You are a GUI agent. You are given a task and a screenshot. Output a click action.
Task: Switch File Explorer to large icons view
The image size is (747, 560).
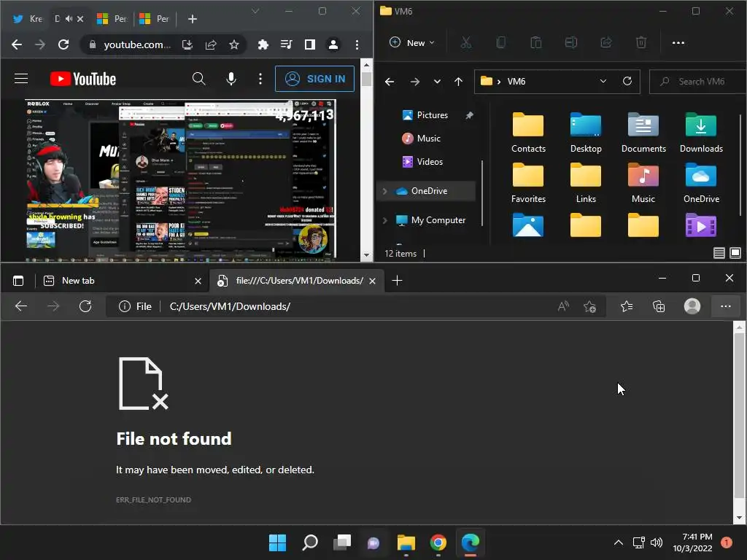735,253
